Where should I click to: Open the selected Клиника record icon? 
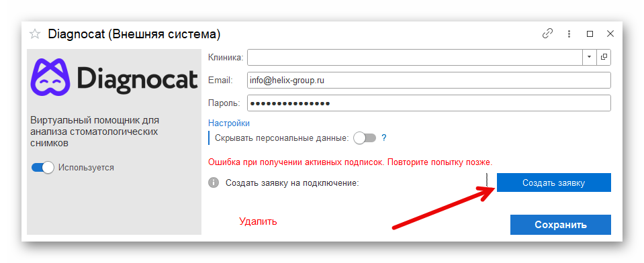(x=604, y=57)
